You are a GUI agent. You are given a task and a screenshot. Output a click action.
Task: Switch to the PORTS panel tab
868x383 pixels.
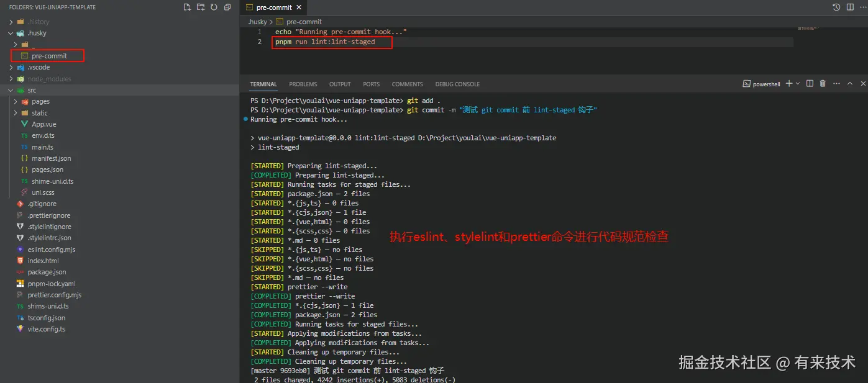coord(372,84)
